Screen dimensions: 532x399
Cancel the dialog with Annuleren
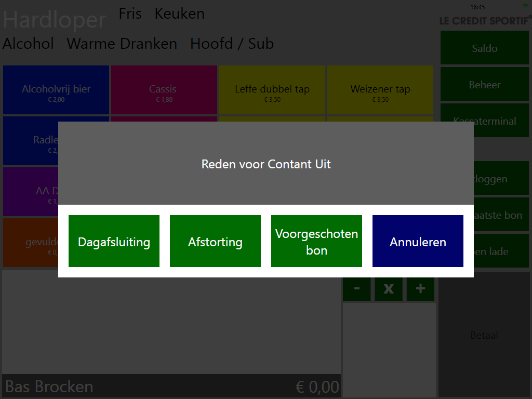418,241
